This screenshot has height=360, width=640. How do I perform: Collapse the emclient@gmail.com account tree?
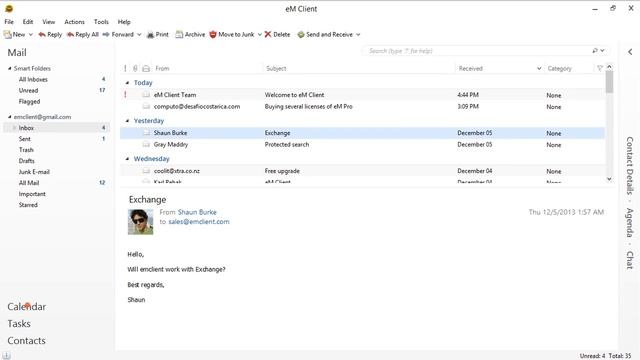[x=10, y=117]
